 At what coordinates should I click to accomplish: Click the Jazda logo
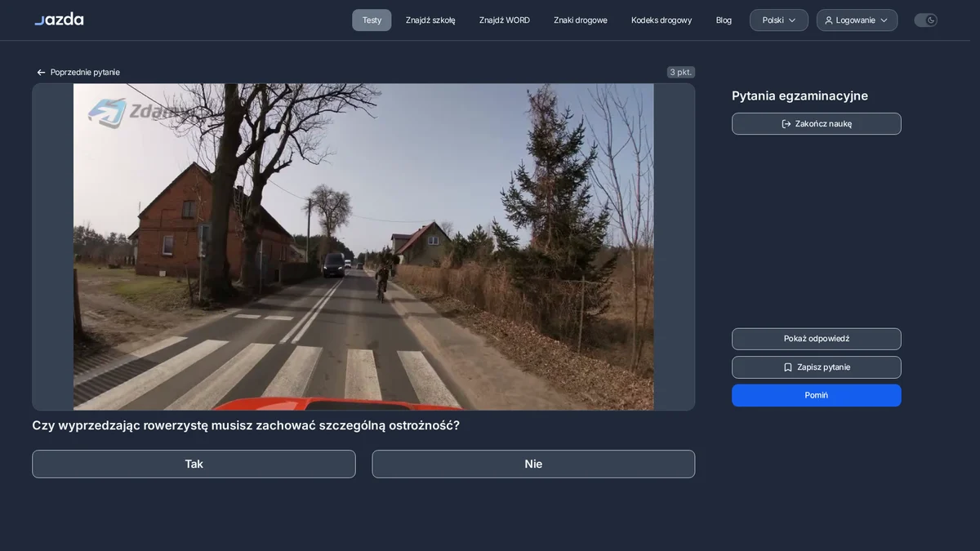click(x=59, y=19)
